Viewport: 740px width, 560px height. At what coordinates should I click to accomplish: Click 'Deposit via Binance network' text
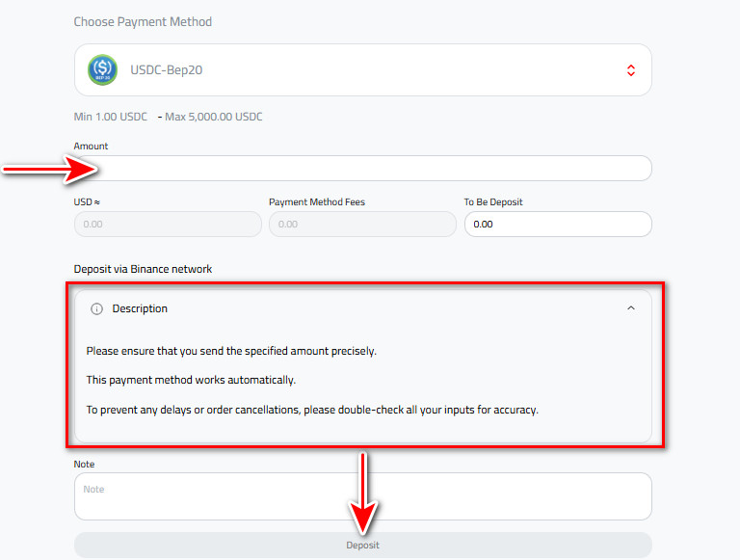(143, 269)
